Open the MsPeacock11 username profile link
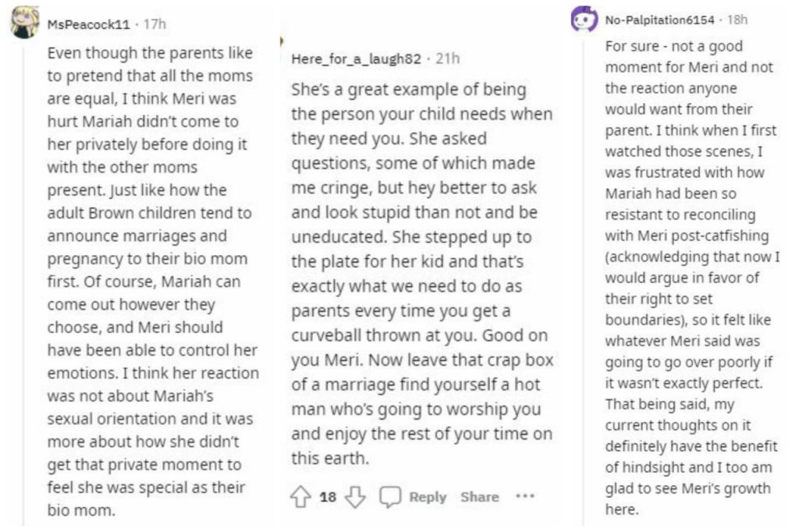799x532 pixels. point(88,24)
